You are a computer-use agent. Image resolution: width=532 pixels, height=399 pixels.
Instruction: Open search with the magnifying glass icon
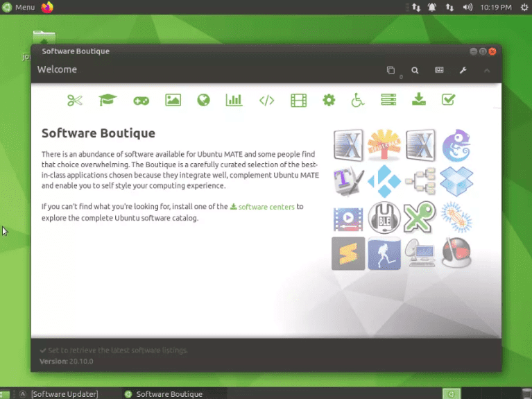[415, 70]
